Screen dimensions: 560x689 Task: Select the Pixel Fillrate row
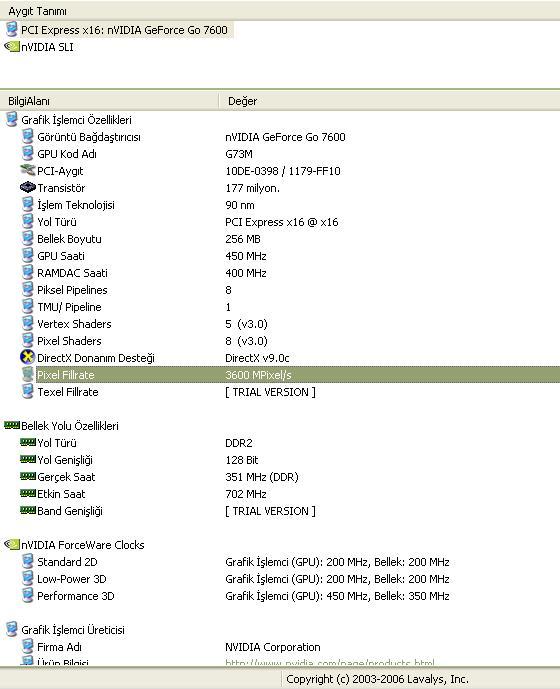(x=280, y=375)
